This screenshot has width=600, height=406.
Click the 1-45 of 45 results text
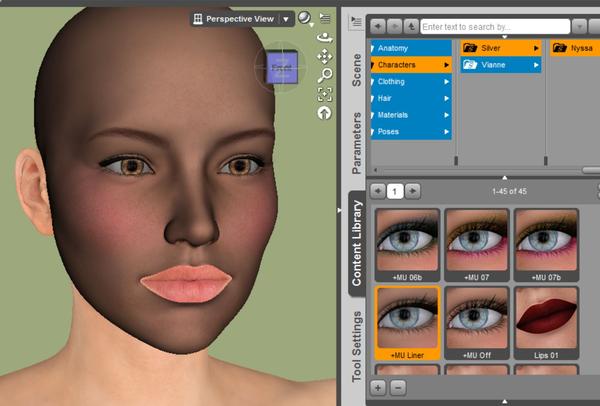(x=509, y=191)
